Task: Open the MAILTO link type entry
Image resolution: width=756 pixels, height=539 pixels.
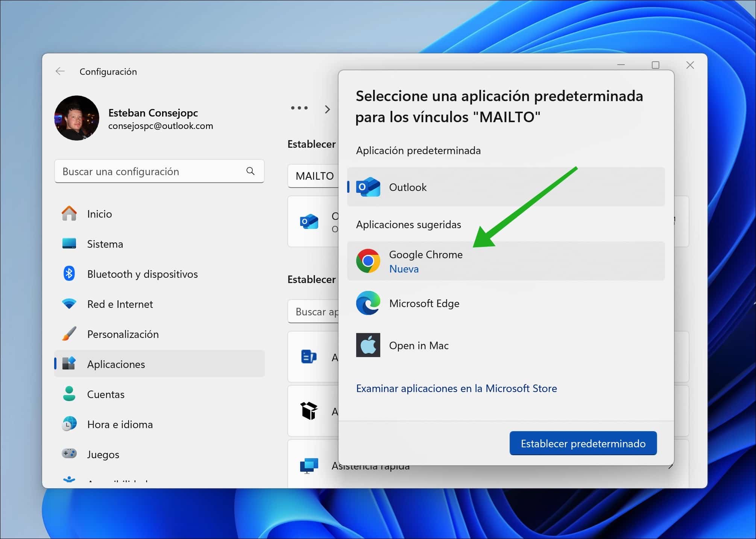Action: 314,176
